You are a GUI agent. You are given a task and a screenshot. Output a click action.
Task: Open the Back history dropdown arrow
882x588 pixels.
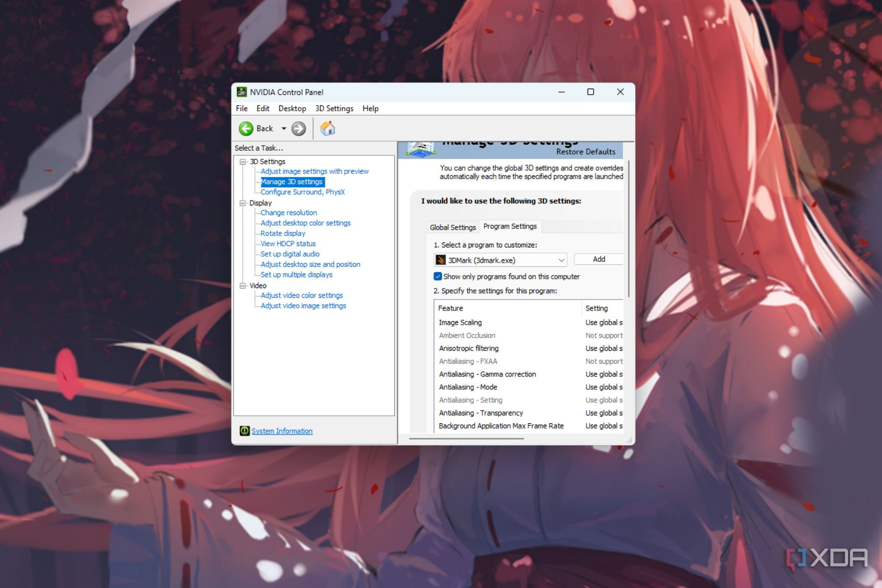284,129
